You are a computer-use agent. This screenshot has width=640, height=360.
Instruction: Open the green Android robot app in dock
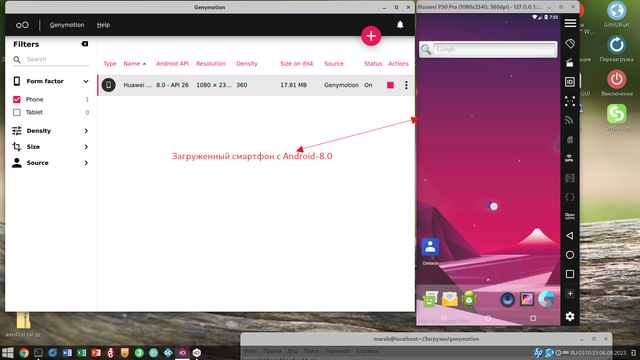tap(469, 299)
